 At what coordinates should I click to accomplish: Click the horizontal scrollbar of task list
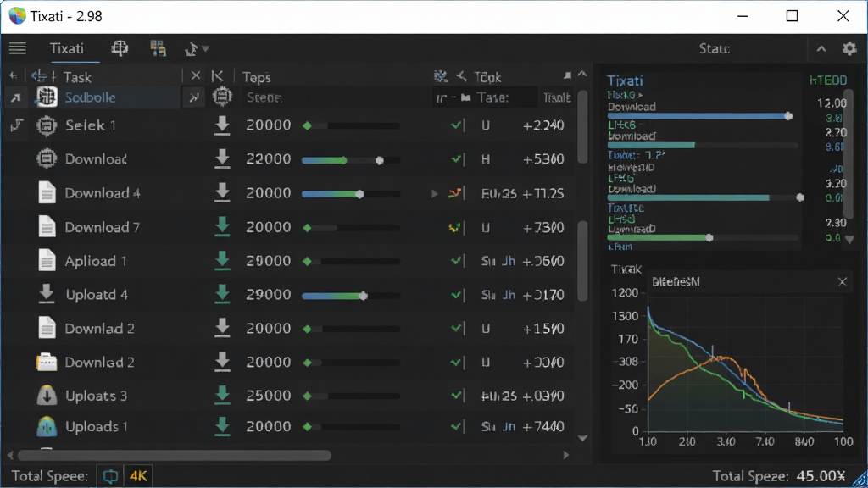(x=175, y=455)
